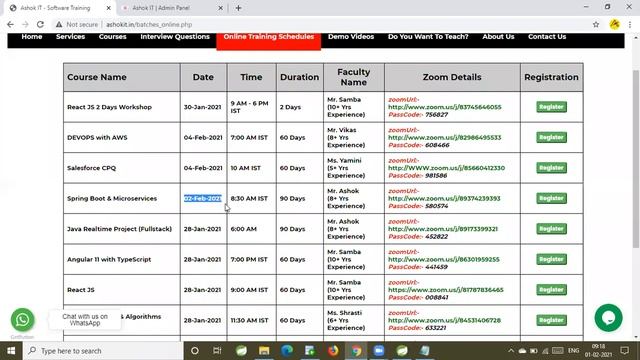
Task: Open Zoom link for Spring Boot & Microservices
Action: click(444, 198)
